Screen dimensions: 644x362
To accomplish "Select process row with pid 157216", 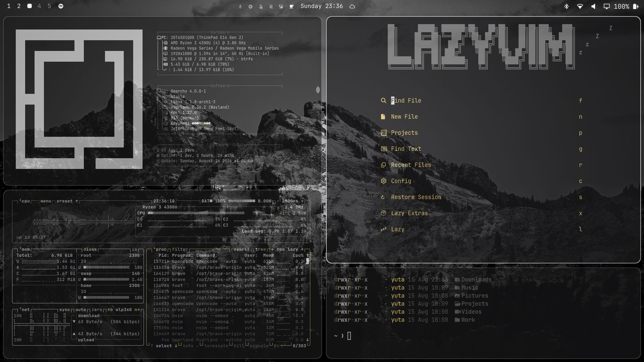I will pos(229,261).
